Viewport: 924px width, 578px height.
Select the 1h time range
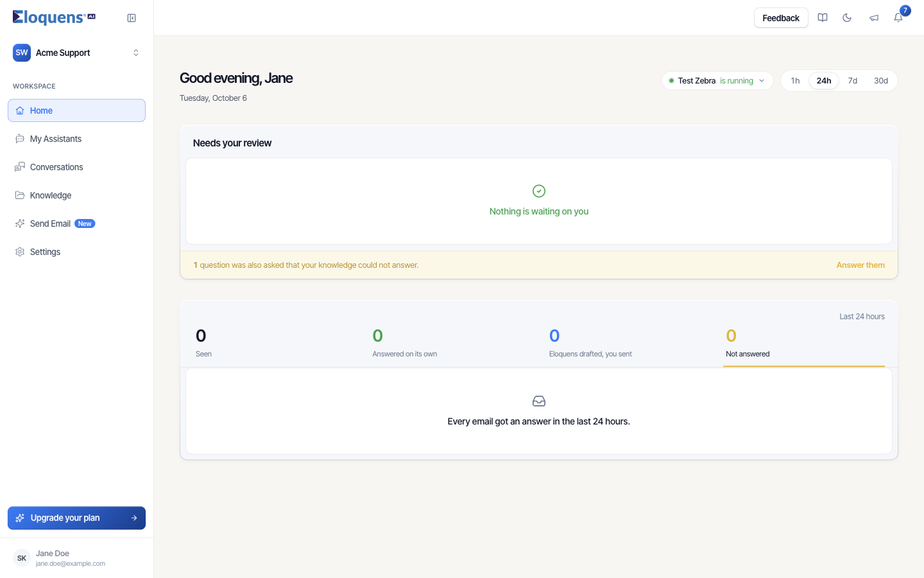coord(795,81)
